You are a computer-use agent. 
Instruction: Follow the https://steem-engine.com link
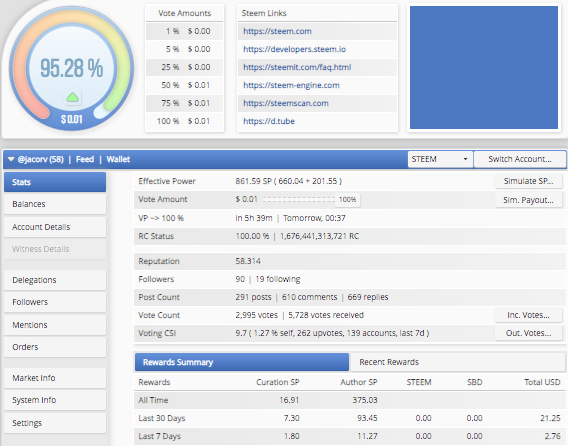[x=291, y=86]
